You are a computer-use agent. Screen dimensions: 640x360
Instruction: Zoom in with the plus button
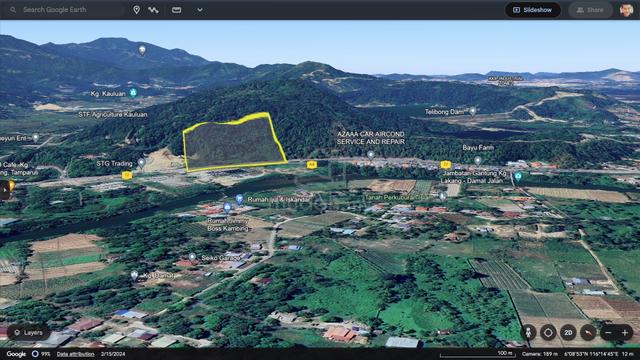coord(624,333)
